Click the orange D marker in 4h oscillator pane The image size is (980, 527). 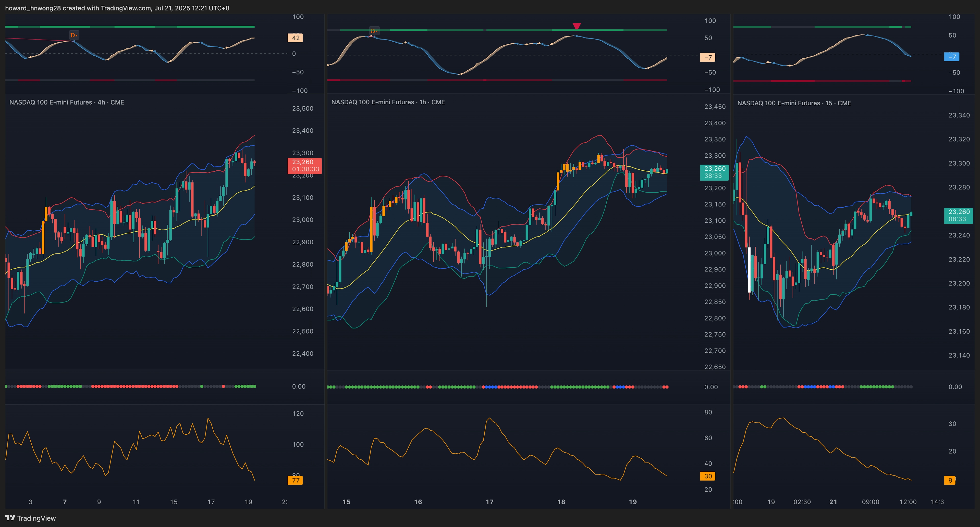point(74,35)
